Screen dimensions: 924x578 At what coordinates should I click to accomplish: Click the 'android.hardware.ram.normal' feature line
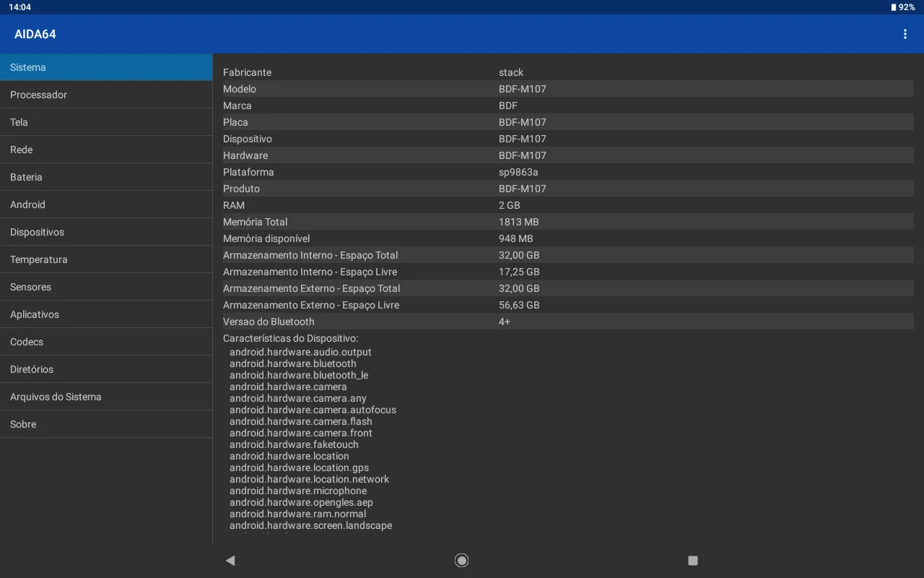297,514
